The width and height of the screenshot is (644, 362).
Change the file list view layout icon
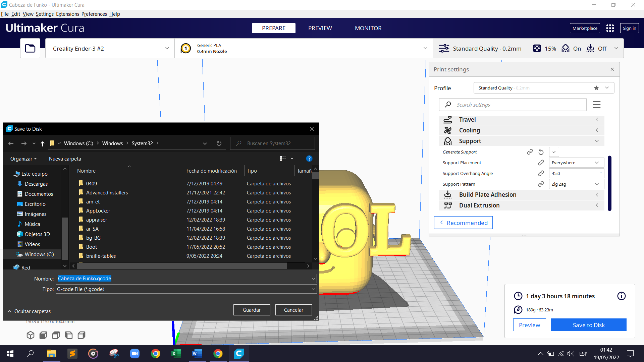coord(283,159)
